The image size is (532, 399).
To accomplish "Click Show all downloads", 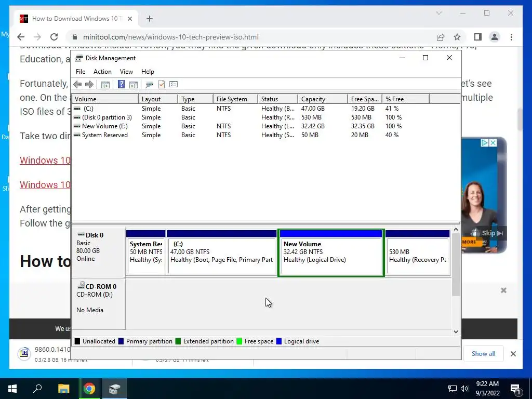I will coord(483,353).
